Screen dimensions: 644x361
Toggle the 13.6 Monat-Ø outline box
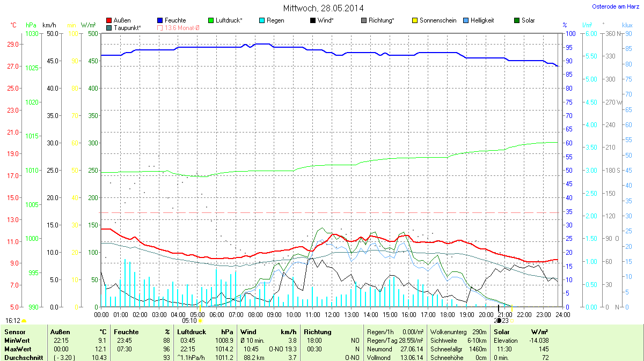(x=160, y=27)
